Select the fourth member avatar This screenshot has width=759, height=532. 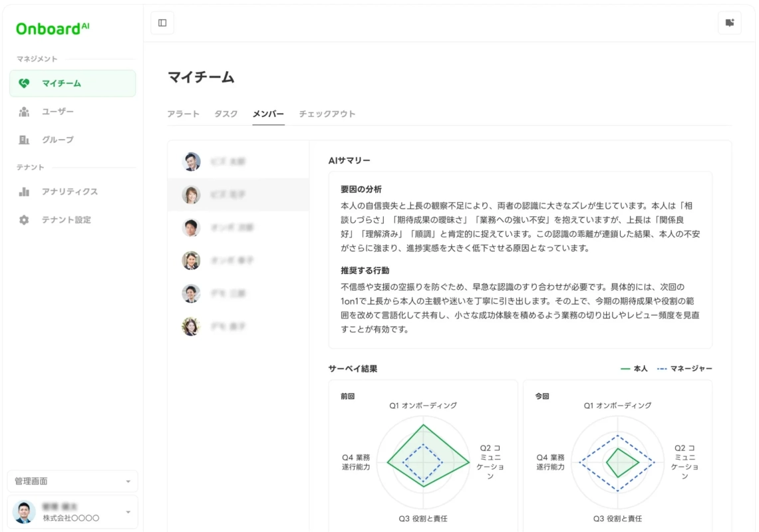pos(191,261)
